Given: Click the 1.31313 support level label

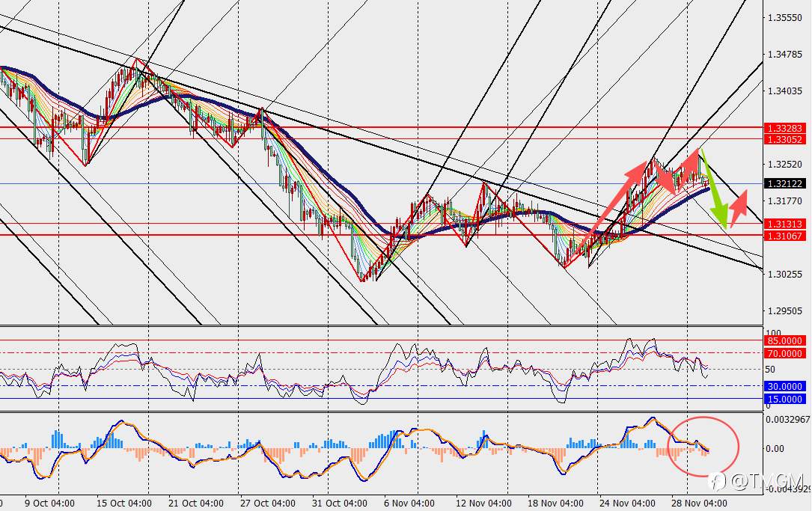Looking at the screenshot, I should tap(784, 224).
